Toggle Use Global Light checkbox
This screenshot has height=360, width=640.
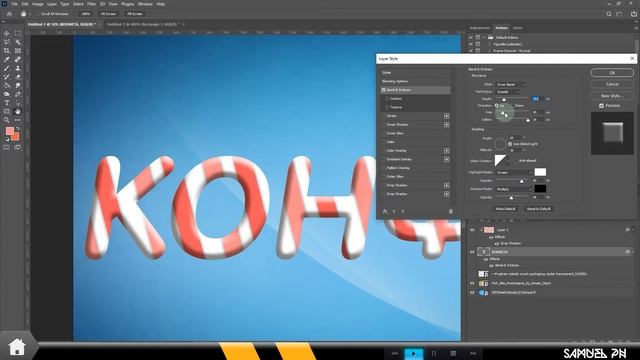510,144
